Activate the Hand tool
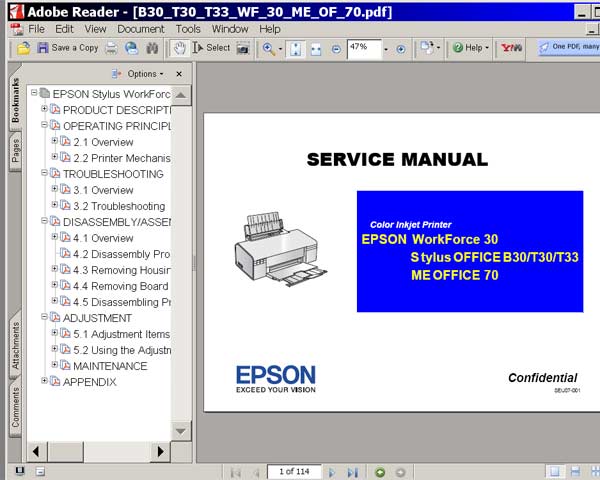Image resolution: width=600 pixels, height=480 pixels. tap(179, 48)
